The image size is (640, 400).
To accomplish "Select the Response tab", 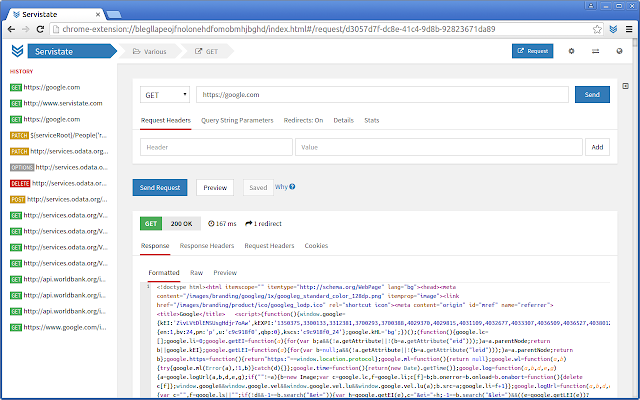I will [x=155, y=245].
